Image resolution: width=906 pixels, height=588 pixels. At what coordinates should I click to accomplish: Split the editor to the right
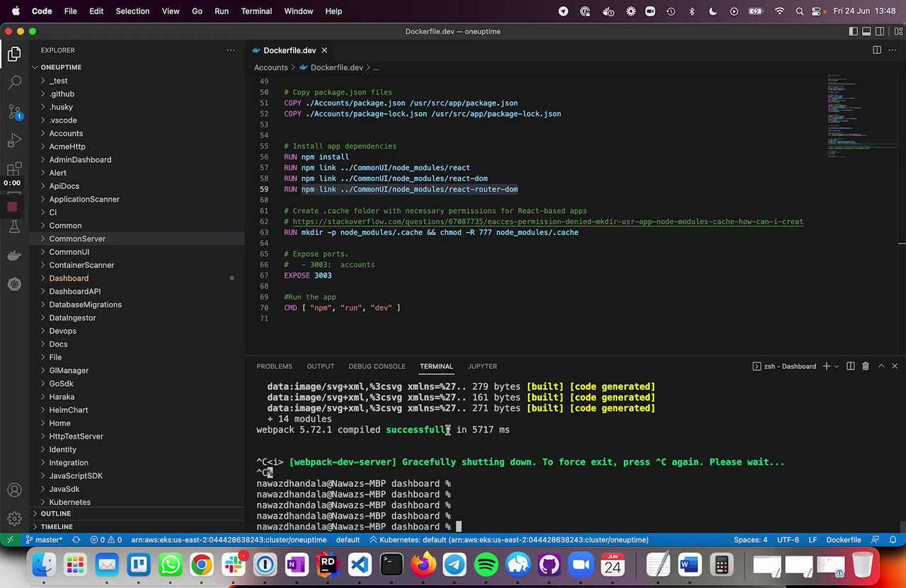tap(876, 50)
